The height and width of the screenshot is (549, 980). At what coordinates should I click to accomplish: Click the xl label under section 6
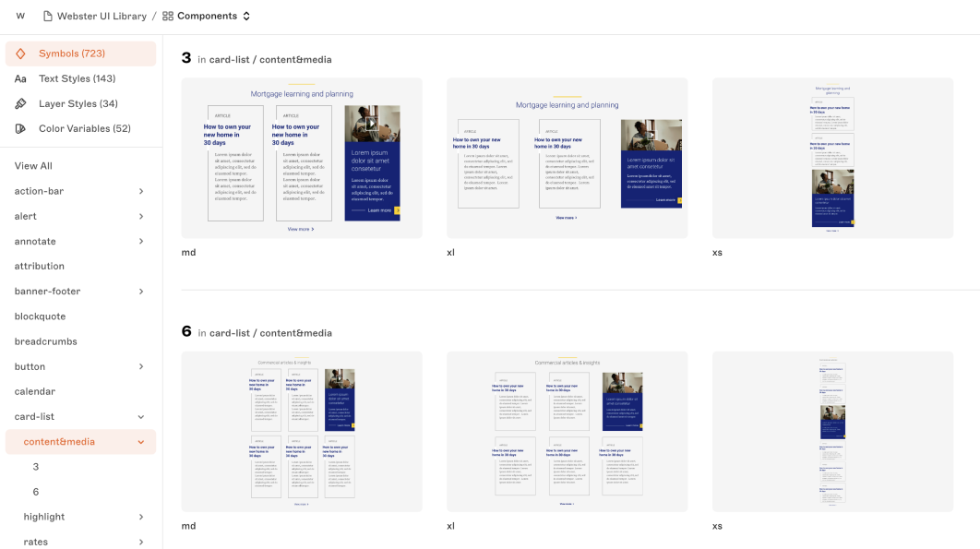[x=450, y=526]
